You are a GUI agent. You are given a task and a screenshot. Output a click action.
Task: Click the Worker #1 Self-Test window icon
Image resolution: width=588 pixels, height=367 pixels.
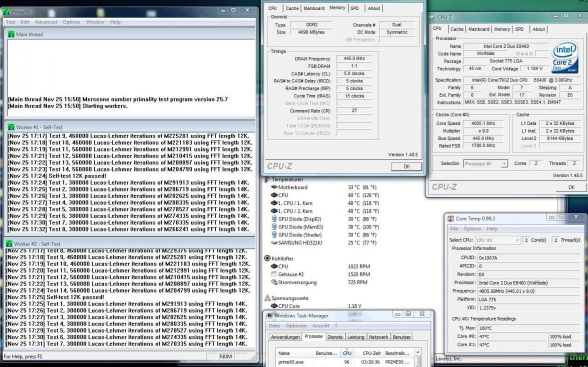click(11, 127)
